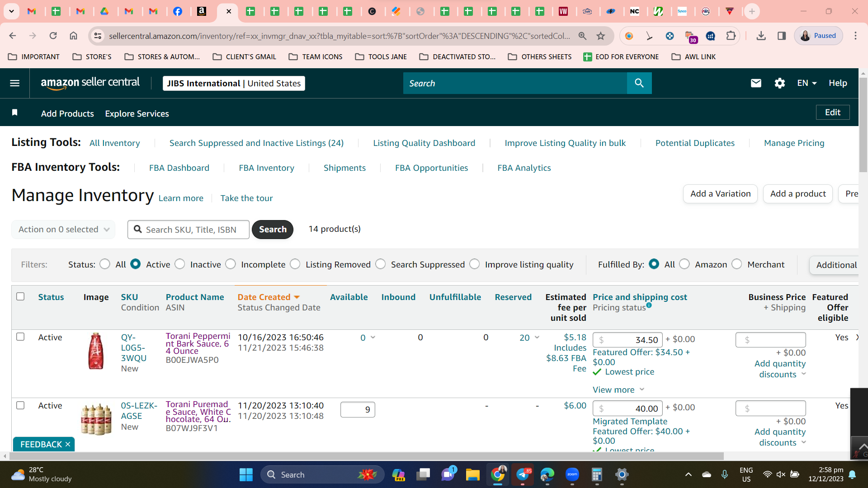Expand View more under the $34.50 price
This screenshot has height=488, width=868.
[x=618, y=389]
